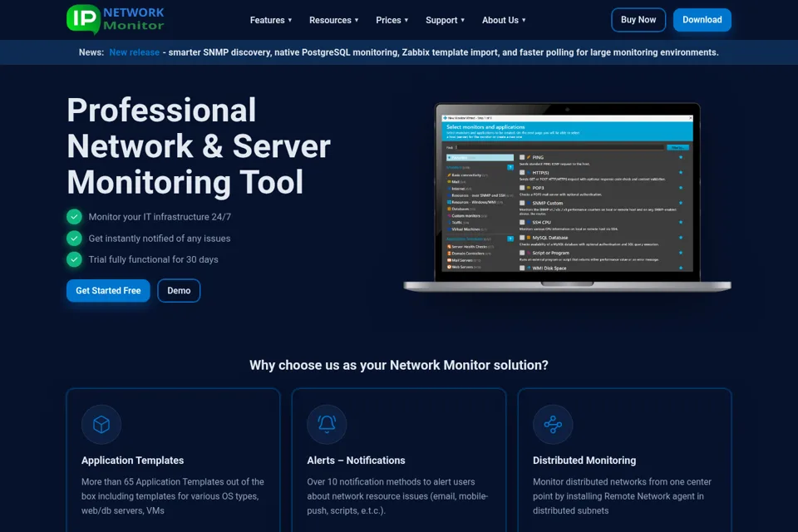Click the 'Monitor distributed networks' description
Image resolution: width=798 pixels, height=532 pixels.
click(x=622, y=496)
